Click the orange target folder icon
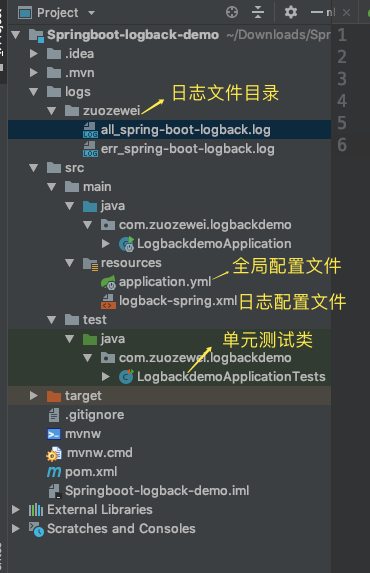 click(54, 396)
